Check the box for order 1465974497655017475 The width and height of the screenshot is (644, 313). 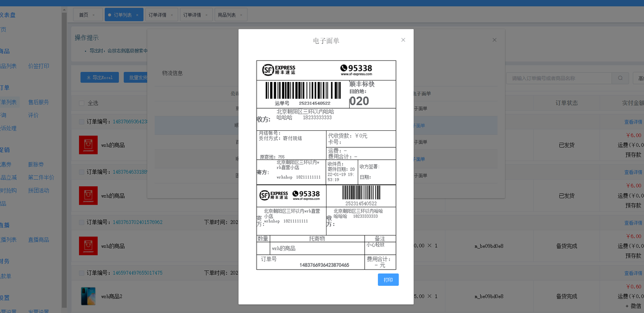[82, 273]
